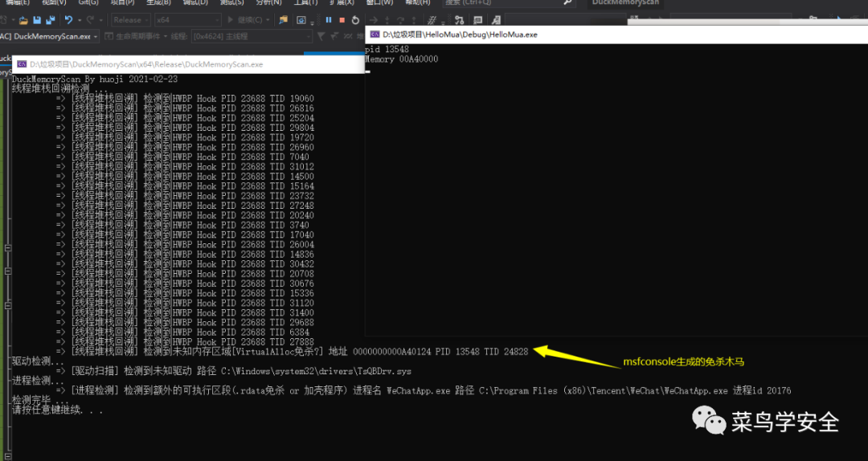Open the Release configuration dropdown

click(x=131, y=20)
